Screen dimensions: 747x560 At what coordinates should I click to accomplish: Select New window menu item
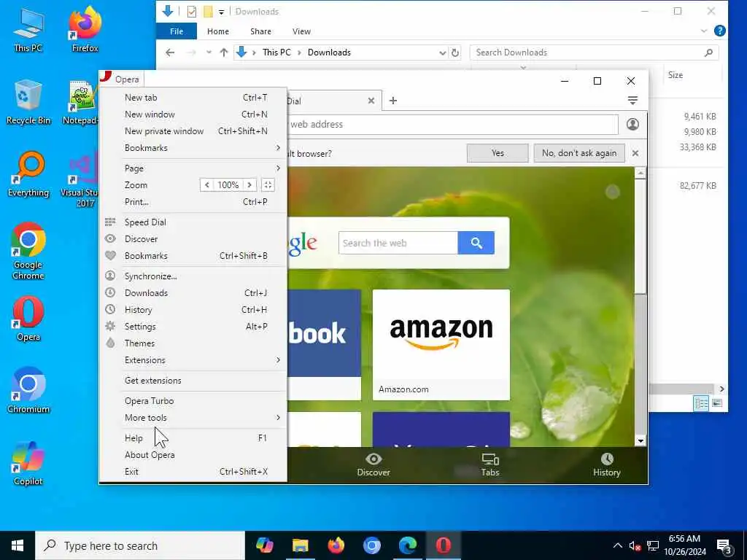(193, 114)
